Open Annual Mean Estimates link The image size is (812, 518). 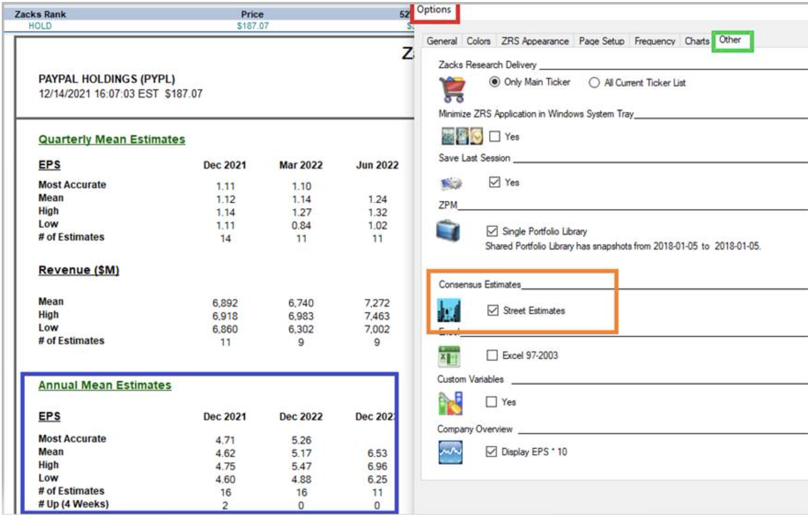click(x=105, y=385)
